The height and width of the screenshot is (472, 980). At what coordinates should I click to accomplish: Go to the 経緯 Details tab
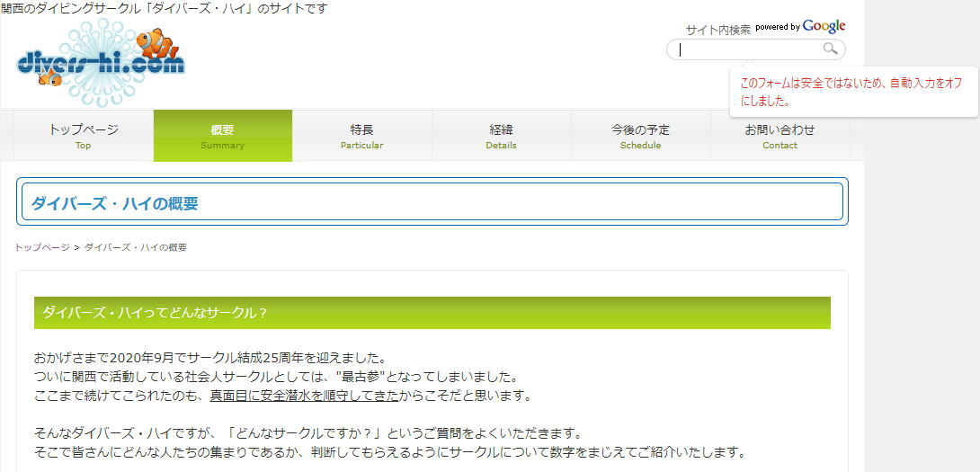coord(502,136)
